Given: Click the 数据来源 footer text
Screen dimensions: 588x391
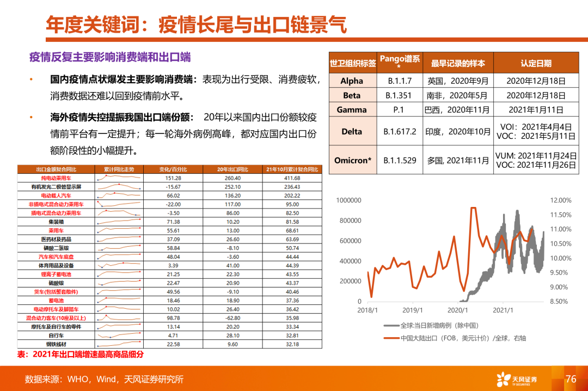Looking at the screenshot, I should pos(103,379).
